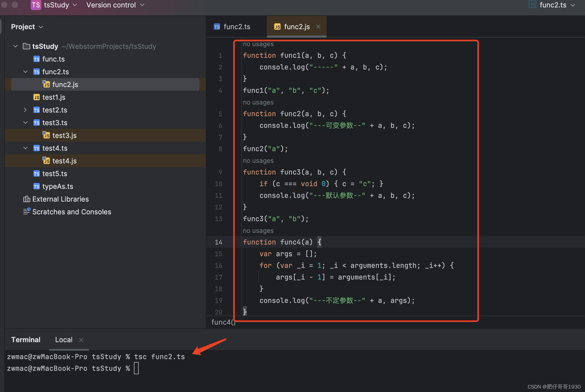Click the Scratches and Consoles icon
This screenshot has height=392, width=585.
tap(27, 211)
